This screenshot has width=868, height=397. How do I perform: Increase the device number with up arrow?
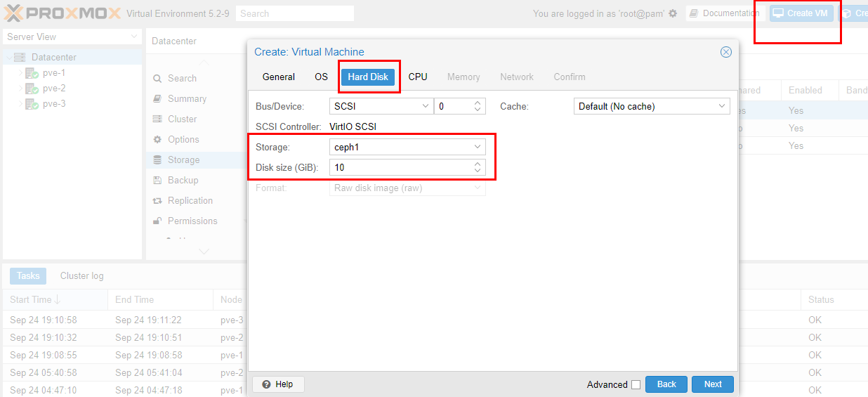point(478,103)
